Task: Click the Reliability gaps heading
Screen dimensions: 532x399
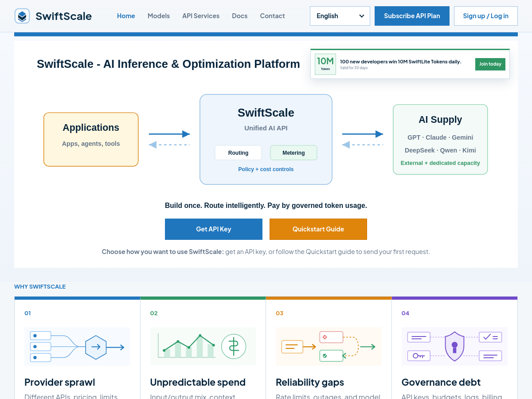Action: (310, 382)
